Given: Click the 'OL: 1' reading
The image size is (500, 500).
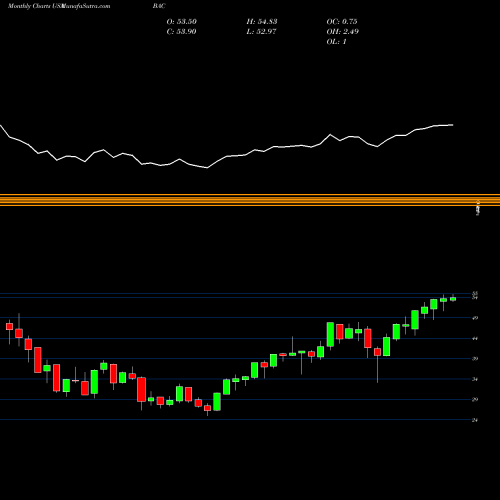Looking at the screenshot, I should [337, 42].
